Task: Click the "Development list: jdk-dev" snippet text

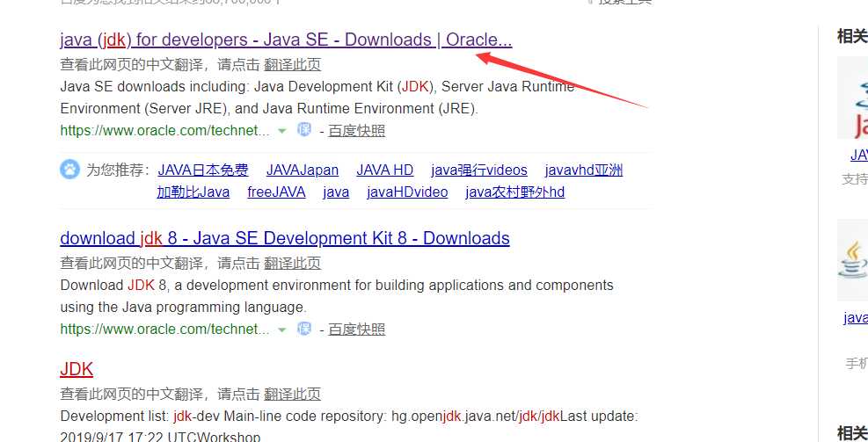Action: click(x=349, y=426)
